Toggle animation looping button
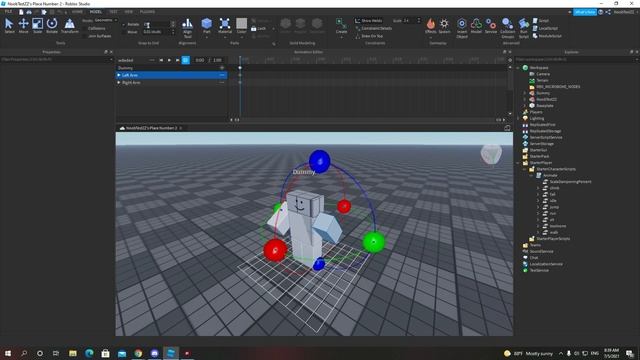 (x=185, y=60)
